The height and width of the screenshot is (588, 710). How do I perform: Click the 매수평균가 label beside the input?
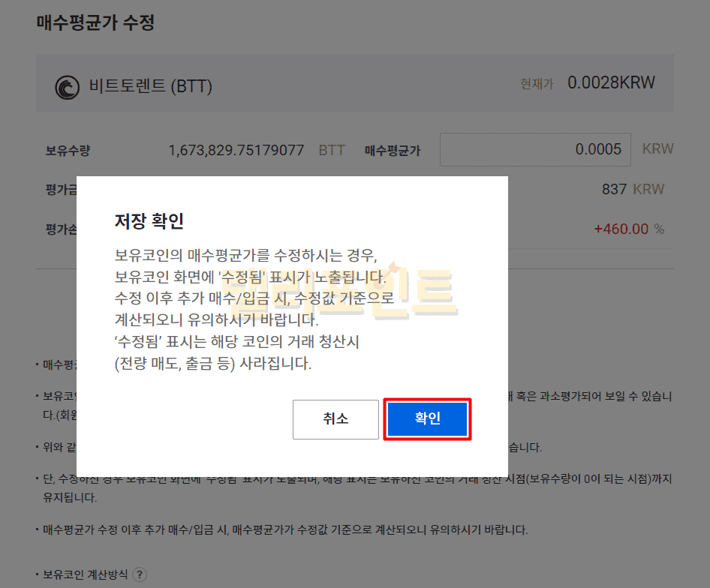(393, 151)
